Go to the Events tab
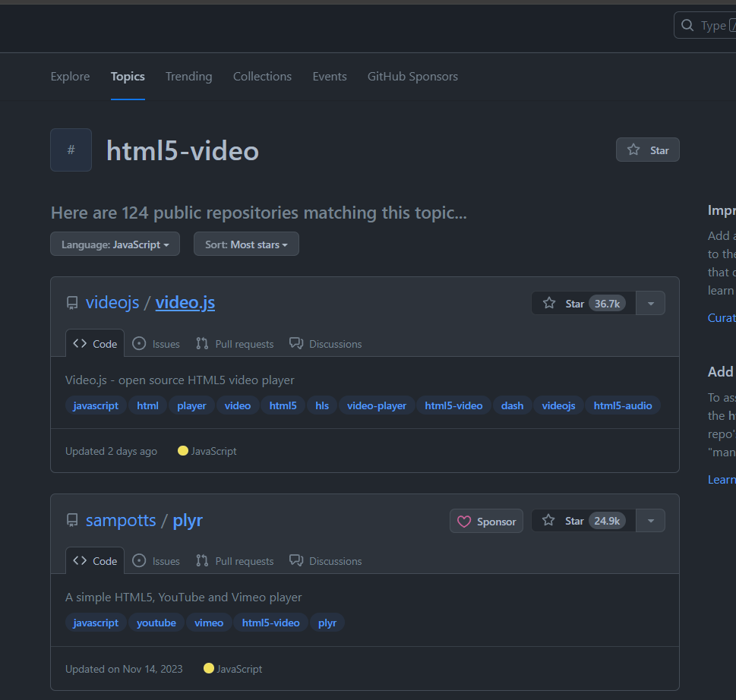736x700 pixels. (330, 77)
